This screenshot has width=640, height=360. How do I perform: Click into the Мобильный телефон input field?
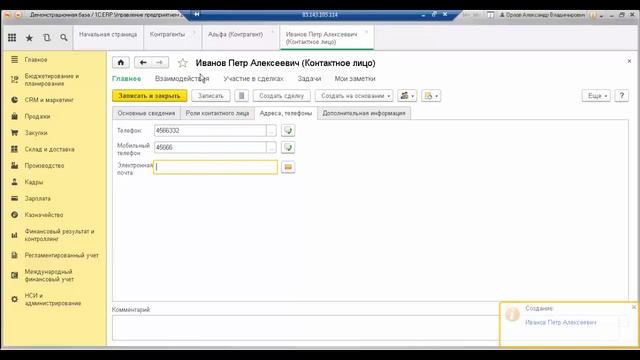click(210, 147)
